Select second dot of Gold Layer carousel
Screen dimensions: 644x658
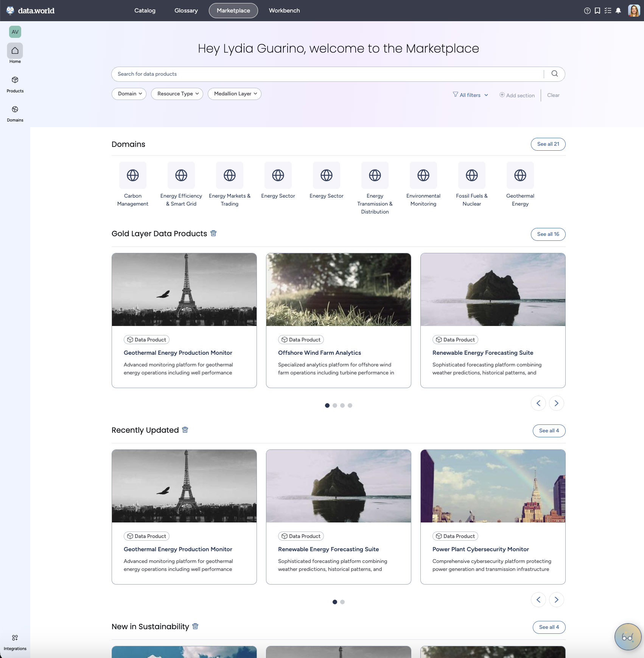click(335, 405)
